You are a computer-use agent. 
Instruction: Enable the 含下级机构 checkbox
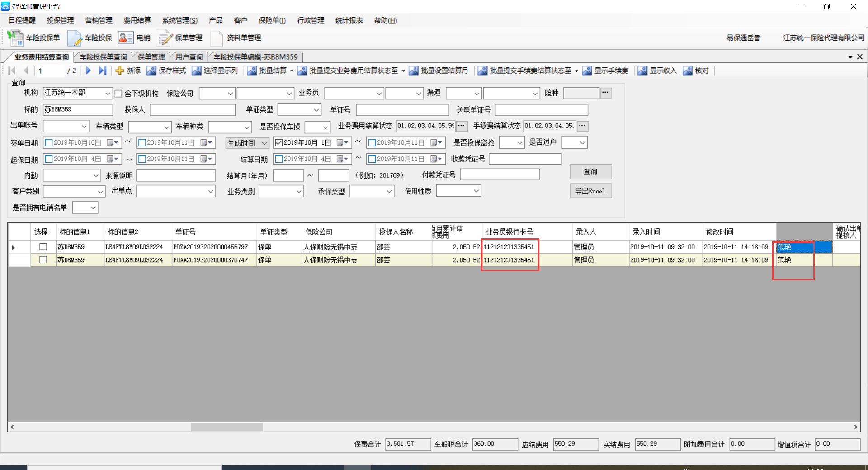[x=118, y=94]
